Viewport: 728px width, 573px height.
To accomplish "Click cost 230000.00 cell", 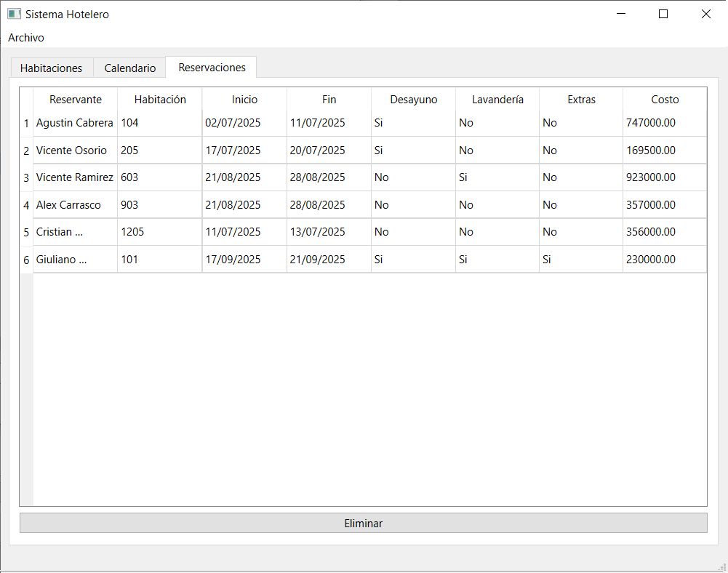I will point(665,260).
